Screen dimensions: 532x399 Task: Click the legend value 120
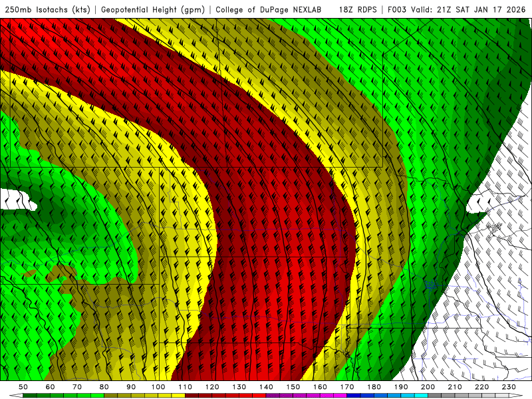click(x=212, y=387)
